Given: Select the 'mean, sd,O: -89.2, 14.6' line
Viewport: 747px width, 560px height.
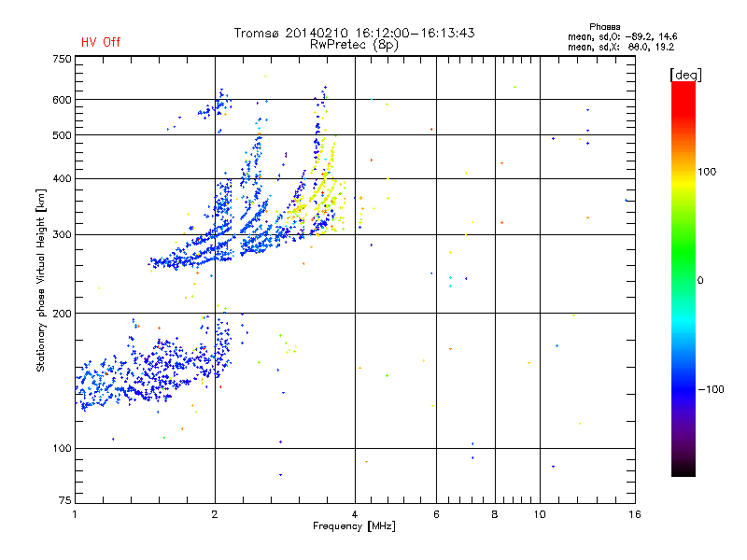Looking at the screenshot, I should (x=622, y=36).
